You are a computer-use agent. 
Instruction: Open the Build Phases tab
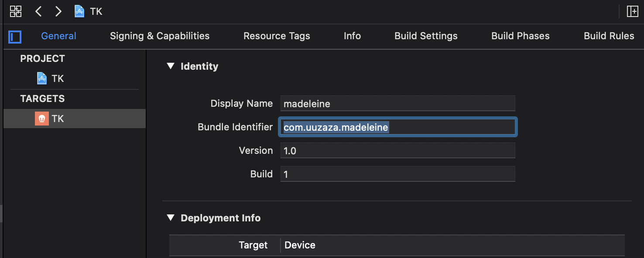521,36
